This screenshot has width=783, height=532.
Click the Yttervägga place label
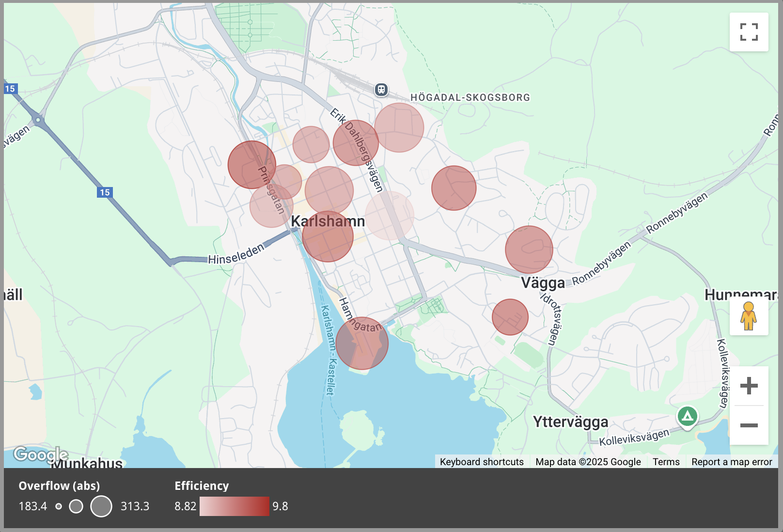coord(570,422)
